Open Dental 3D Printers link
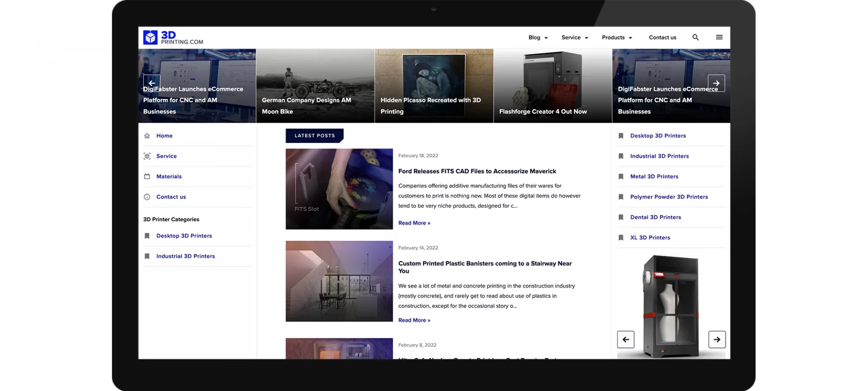The image size is (868, 391). click(656, 217)
